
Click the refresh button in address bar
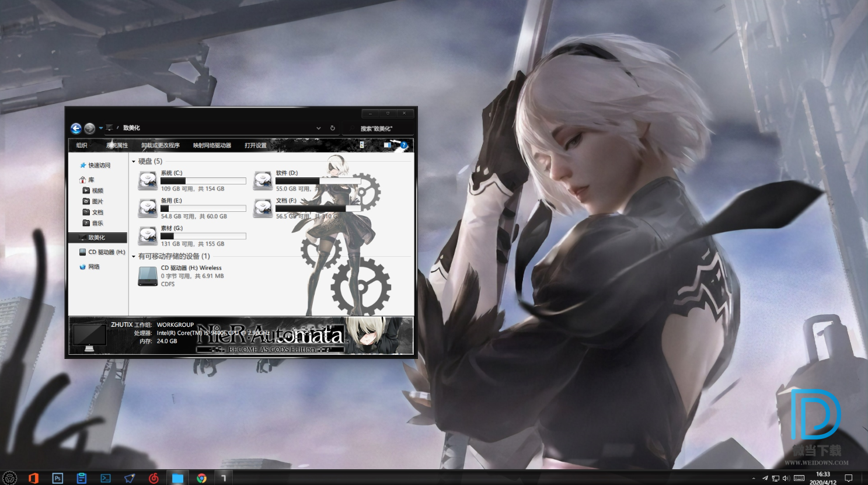tap(333, 128)
